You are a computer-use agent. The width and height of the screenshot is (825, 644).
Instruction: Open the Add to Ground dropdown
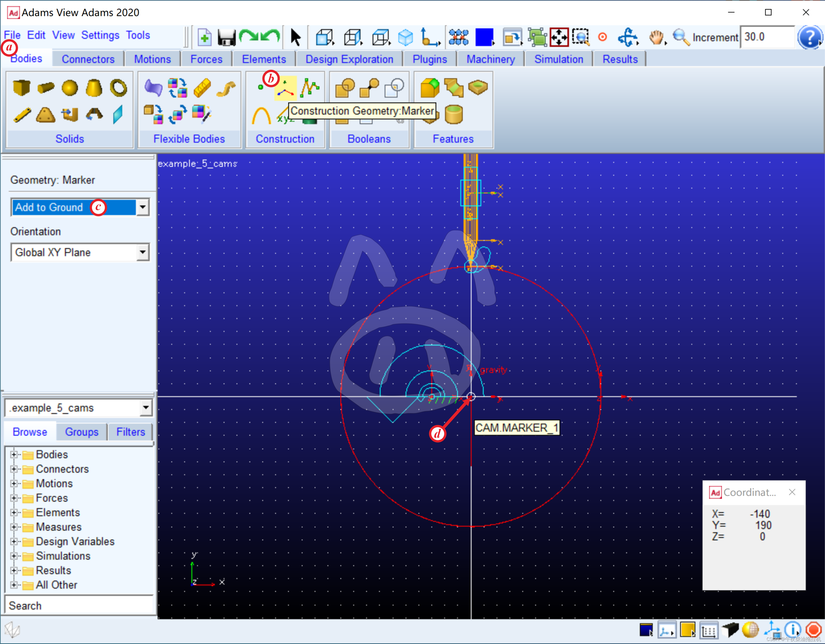coord(142,207)
